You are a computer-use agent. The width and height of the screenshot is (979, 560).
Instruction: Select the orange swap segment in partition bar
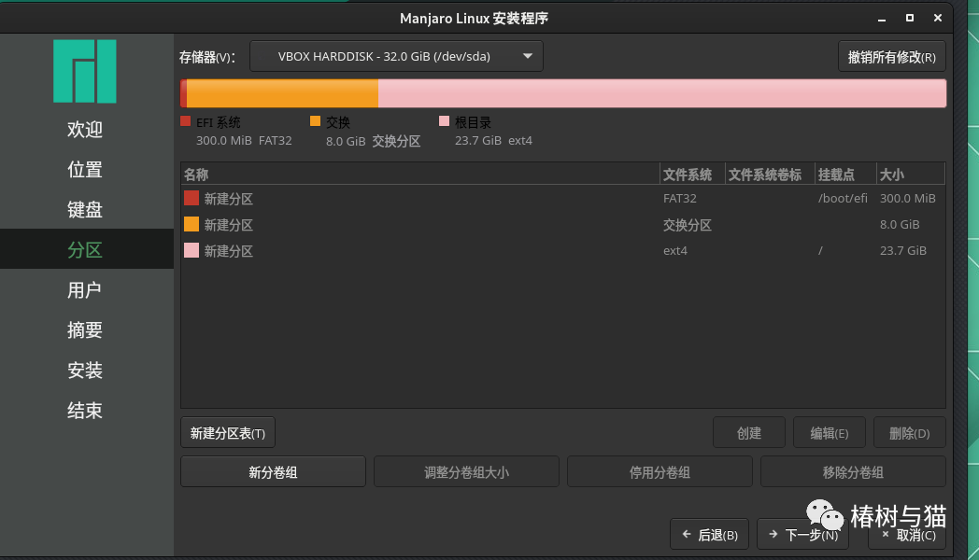click(x=282, y=93)
